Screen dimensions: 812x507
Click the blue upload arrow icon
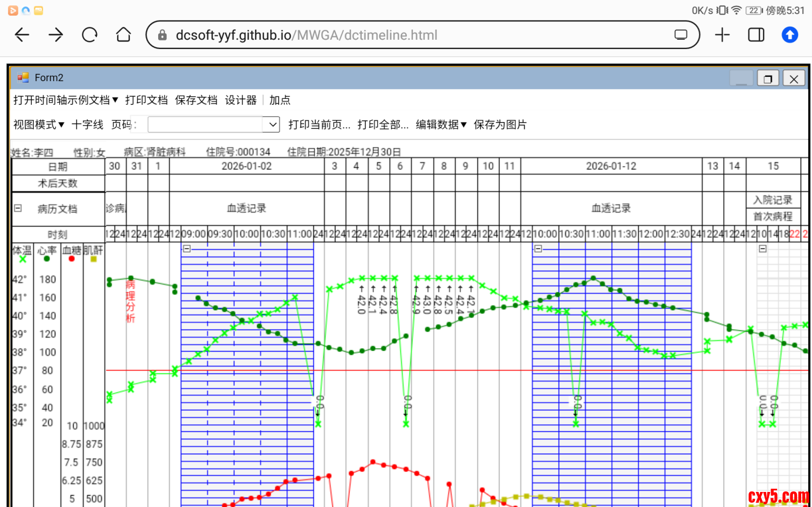[x=789, y=35]
